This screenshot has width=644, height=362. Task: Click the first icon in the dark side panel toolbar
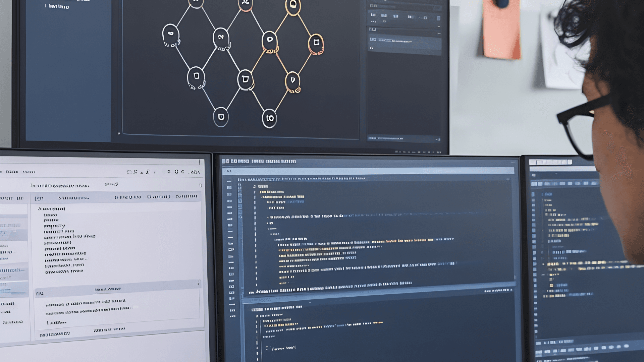point(373,15)
